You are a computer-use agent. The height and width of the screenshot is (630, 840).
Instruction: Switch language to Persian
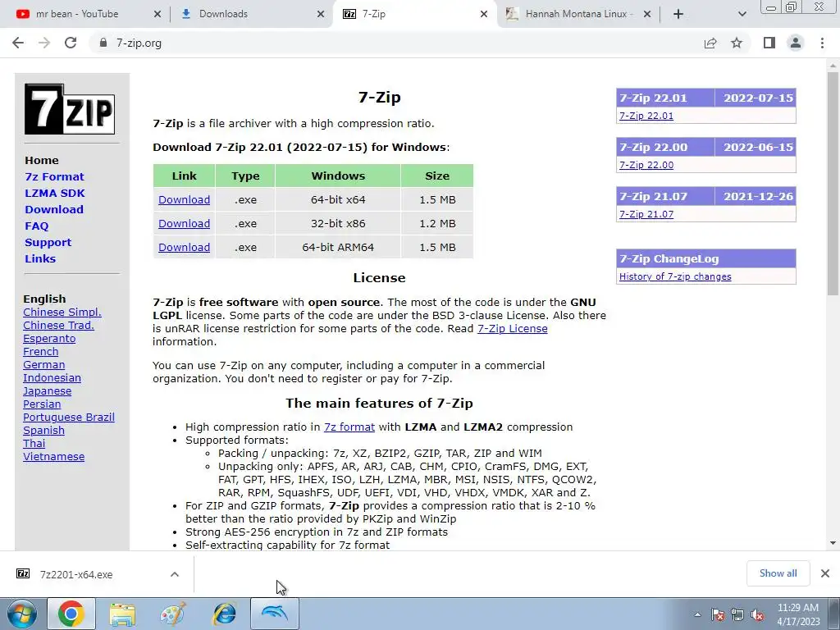click(x=42, y=404)
